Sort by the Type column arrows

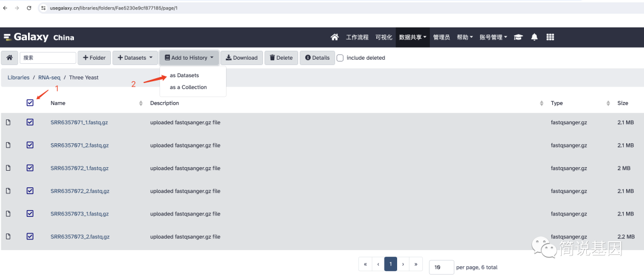point(608,103)
